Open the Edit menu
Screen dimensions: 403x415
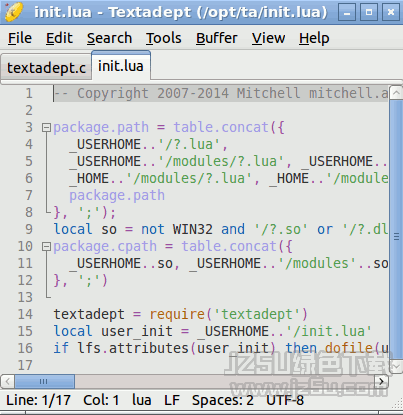(x=59, y=38)
